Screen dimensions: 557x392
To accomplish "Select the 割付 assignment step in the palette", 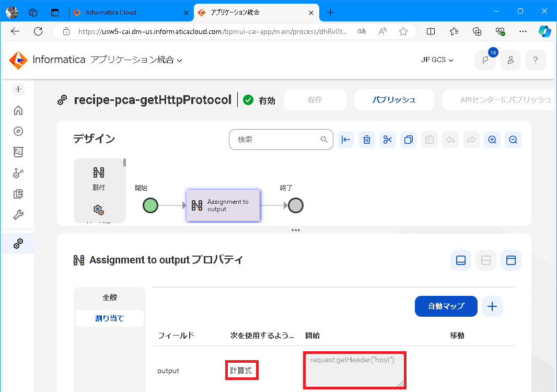I will (99, 179).
